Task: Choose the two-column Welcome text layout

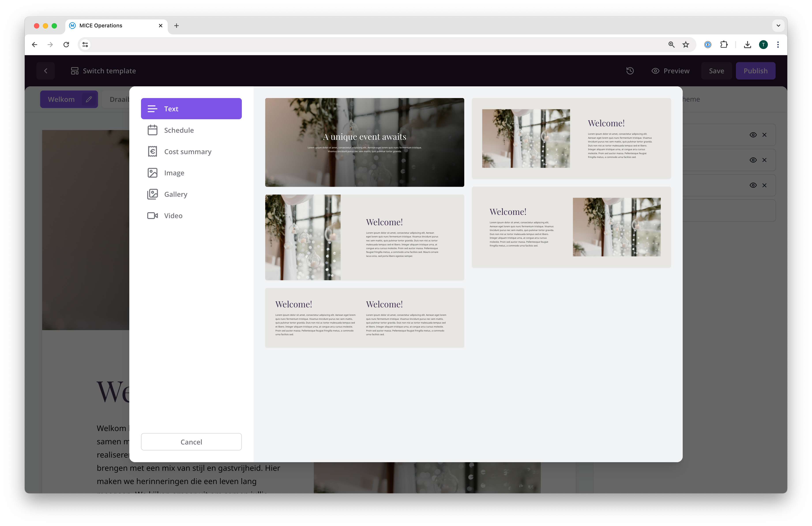Action: click(x=364, y=318)
